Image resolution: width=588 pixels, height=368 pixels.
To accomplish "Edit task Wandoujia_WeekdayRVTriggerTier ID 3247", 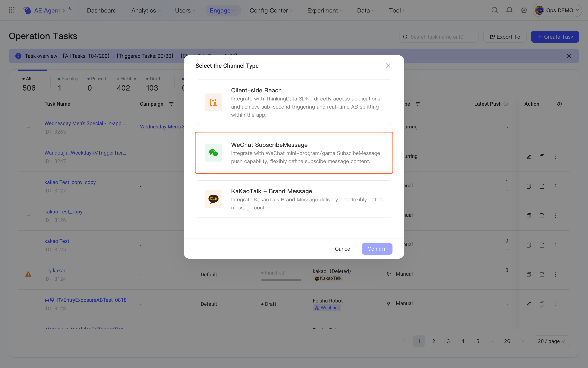I will click(529, 157).
